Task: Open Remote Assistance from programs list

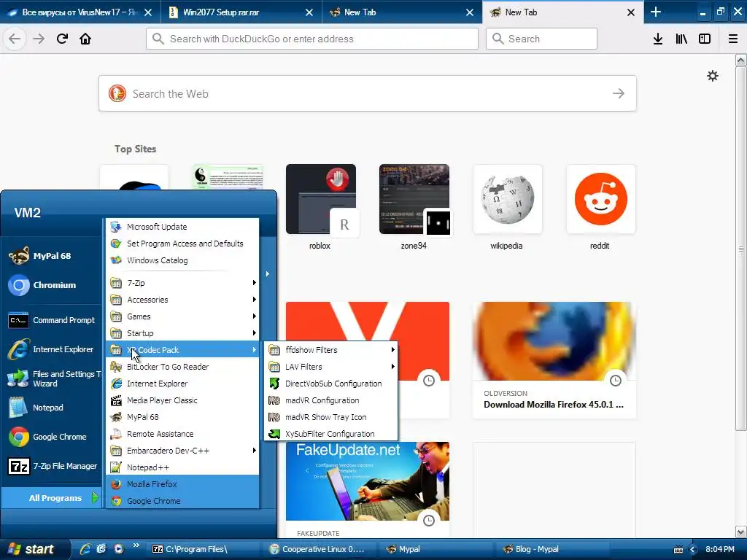Action: coord(182,434)
